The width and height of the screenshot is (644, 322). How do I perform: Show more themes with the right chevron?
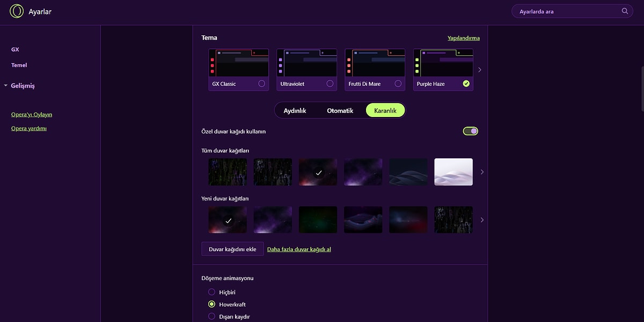pyautogui.click(x=480, y=70)
